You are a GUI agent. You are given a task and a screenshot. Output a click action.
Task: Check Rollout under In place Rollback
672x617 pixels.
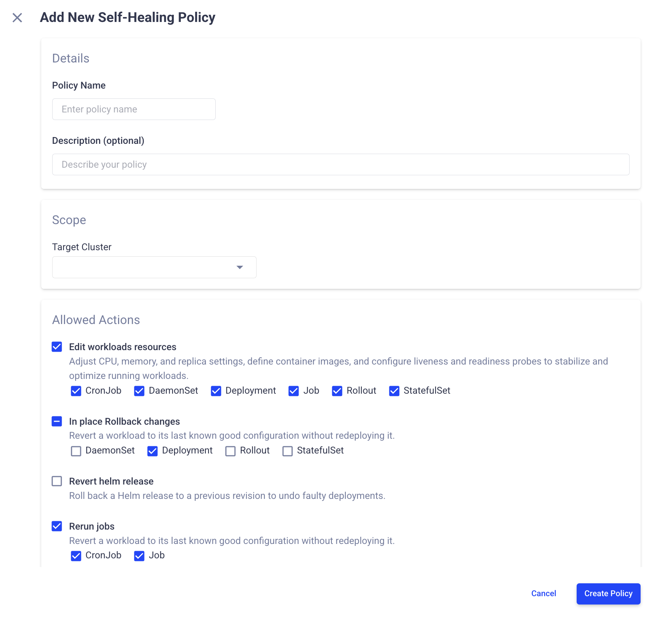click(x=230, y=451)
